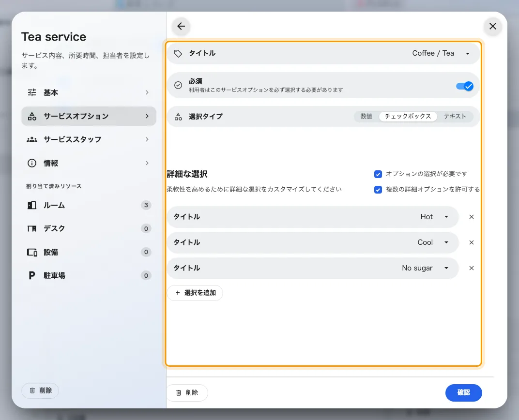The image size is (519, 420).
Task: Click the devices icon next to 設備
Action: coord(32,252)
